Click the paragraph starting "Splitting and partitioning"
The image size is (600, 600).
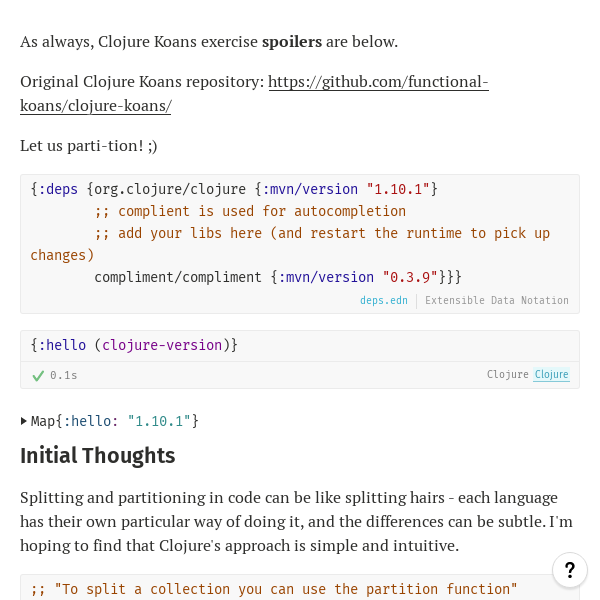click(289, 521)
